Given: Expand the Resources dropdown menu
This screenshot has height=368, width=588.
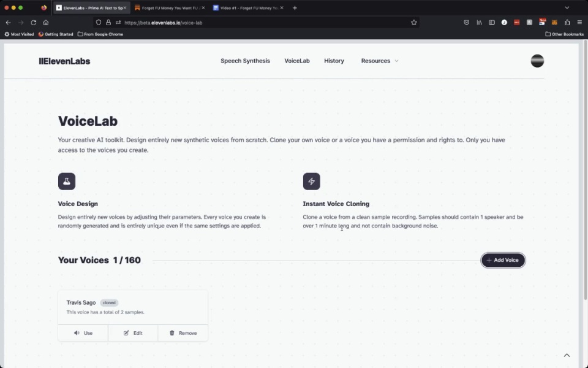Looking at the screenshot, I should point(380,61).
